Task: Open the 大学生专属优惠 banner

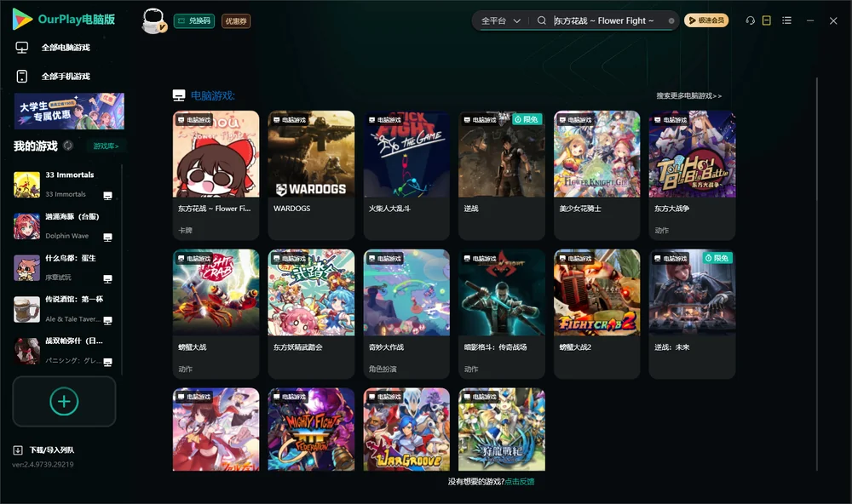Action: click(69, 111)
